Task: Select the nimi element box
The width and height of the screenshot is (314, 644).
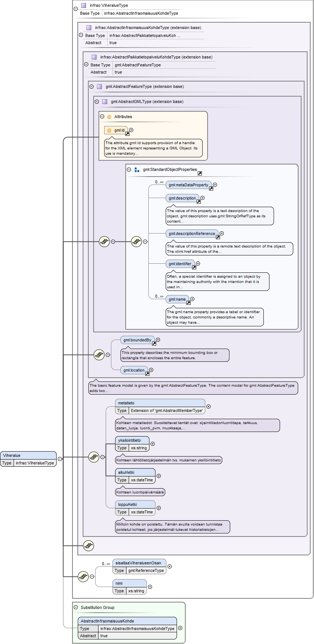Action: coord(129,587)
